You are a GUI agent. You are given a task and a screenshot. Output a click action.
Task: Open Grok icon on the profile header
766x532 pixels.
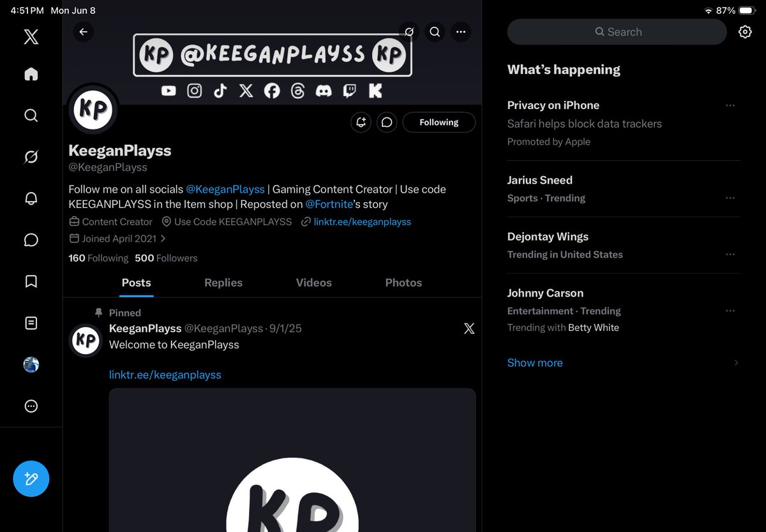tap(409, 32)
